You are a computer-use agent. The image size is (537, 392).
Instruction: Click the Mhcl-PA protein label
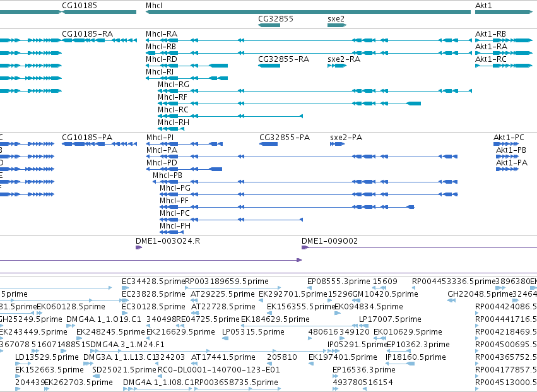click(x=162, y=150)
